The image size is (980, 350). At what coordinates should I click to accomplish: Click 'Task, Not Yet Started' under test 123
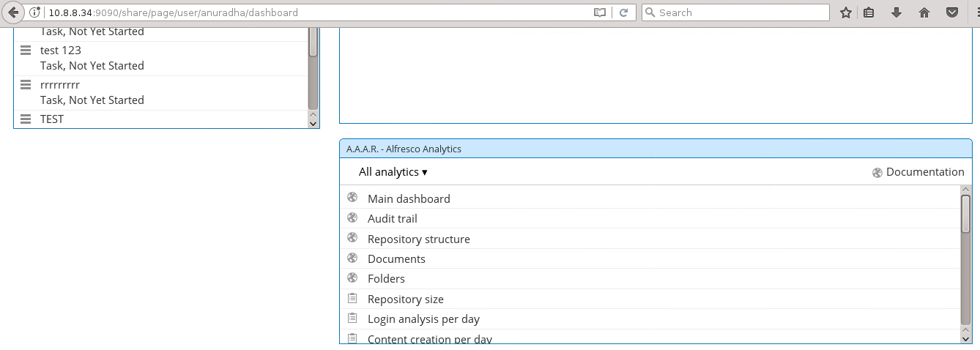point(92,66)
